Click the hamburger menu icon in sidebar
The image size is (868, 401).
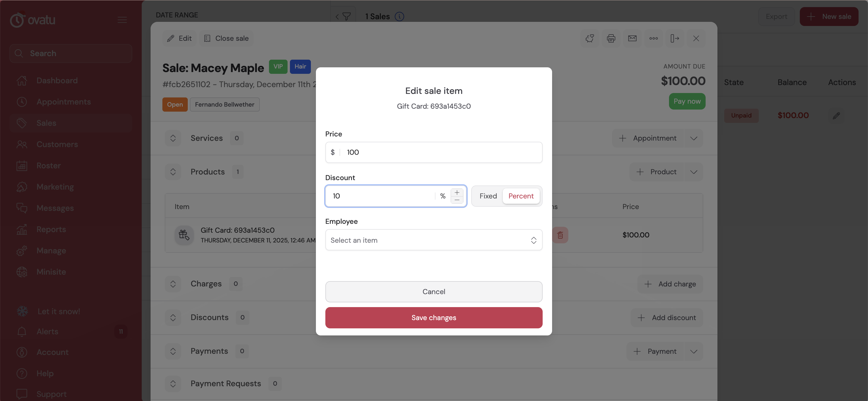(x=122, y=20)
